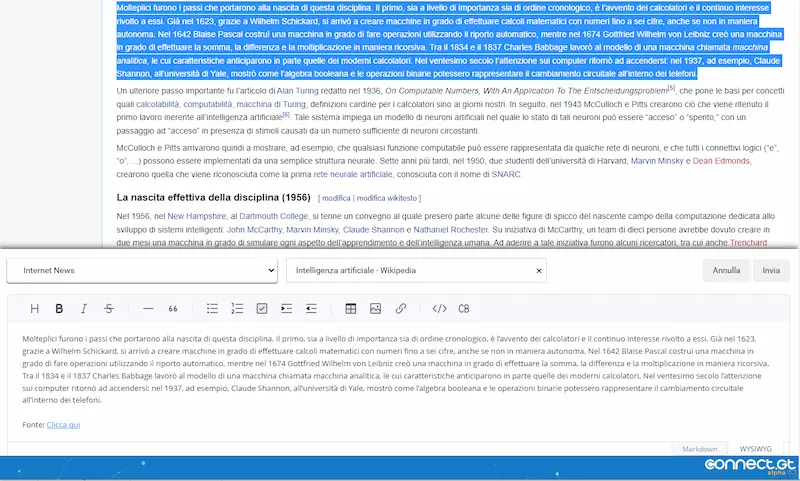Open the rete neurale artificiale link
This screenshot has width=800, height=481.
(x=353, y=174)
